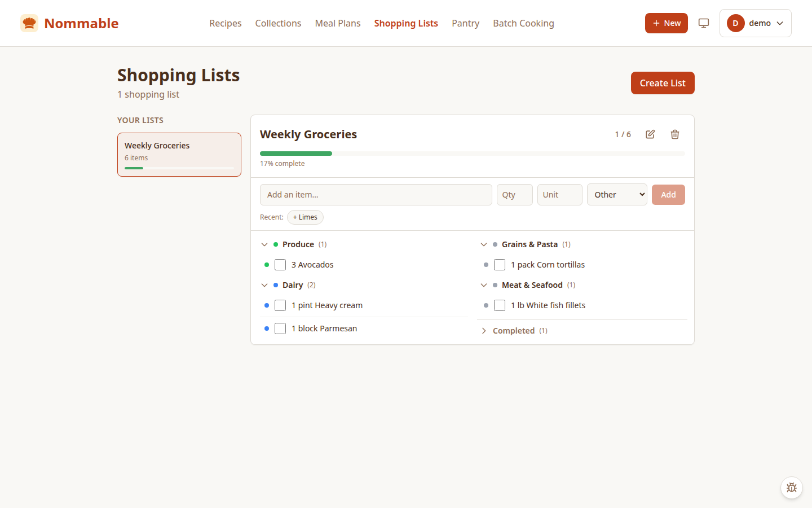Collapse the Dairy category
Screen dimensions: 812x508
pos(264,285)
